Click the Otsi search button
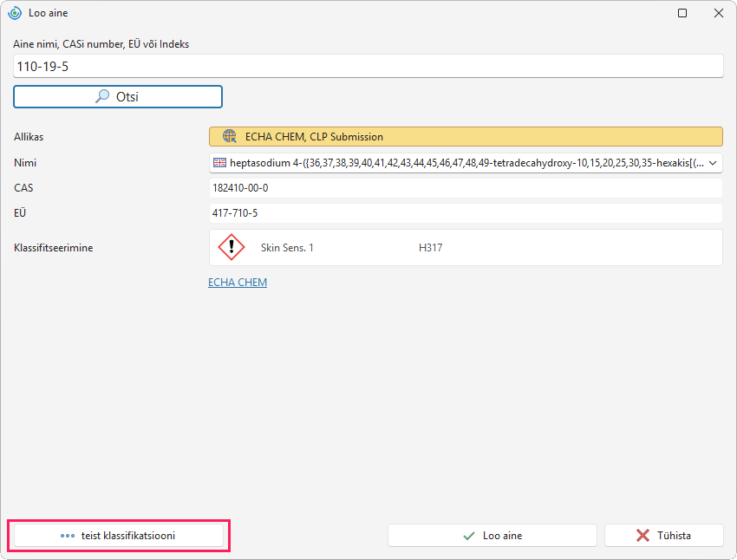This screenshot has height=560, width=737. click(x=118, y=97)
